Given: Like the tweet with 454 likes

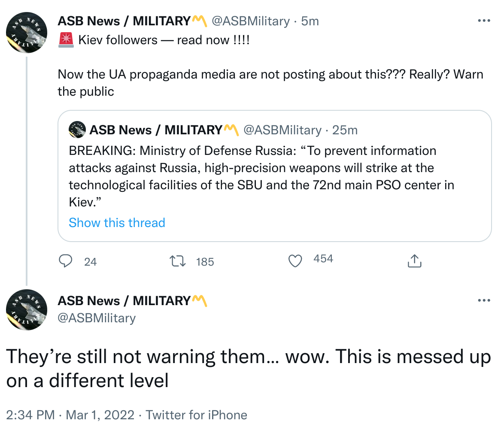Looking at the screenshot, I should click(295, 261).
